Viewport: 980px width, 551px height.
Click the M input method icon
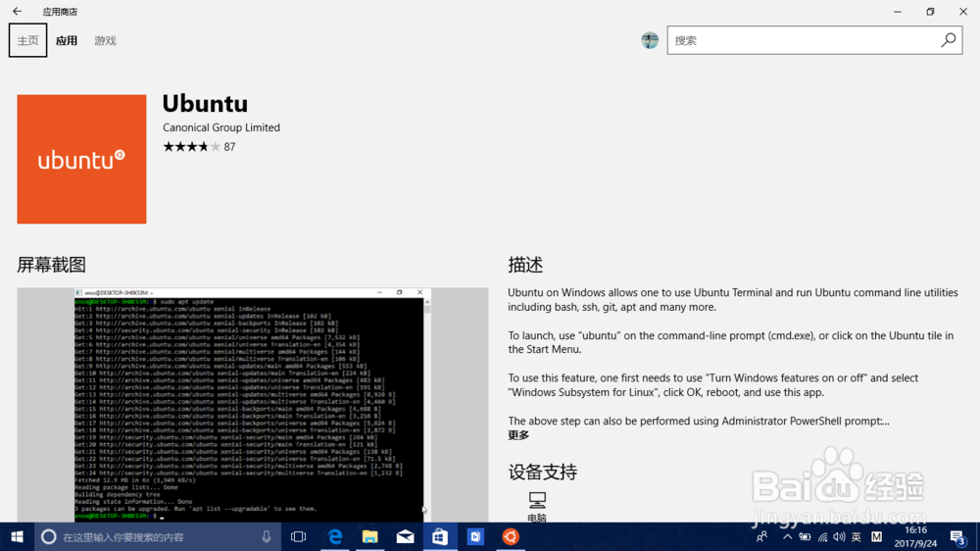pyautogui.click(x=876, y=536)
